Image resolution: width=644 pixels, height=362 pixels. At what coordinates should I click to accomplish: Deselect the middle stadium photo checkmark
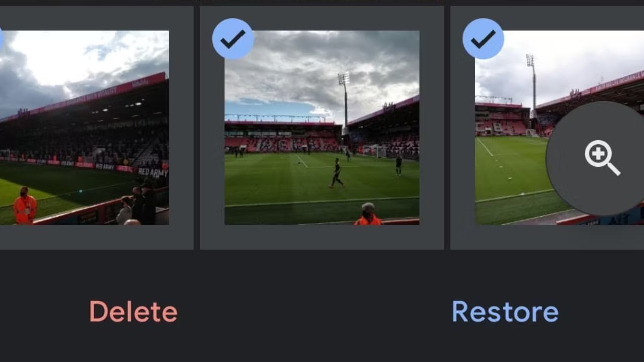(233, 39)
